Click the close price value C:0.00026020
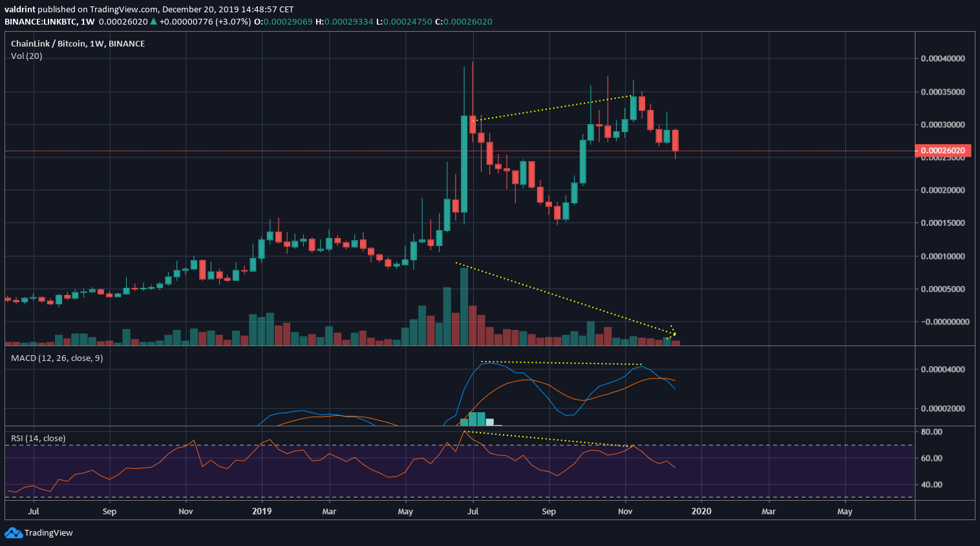980x546 pixels. (x=469, y=21)
